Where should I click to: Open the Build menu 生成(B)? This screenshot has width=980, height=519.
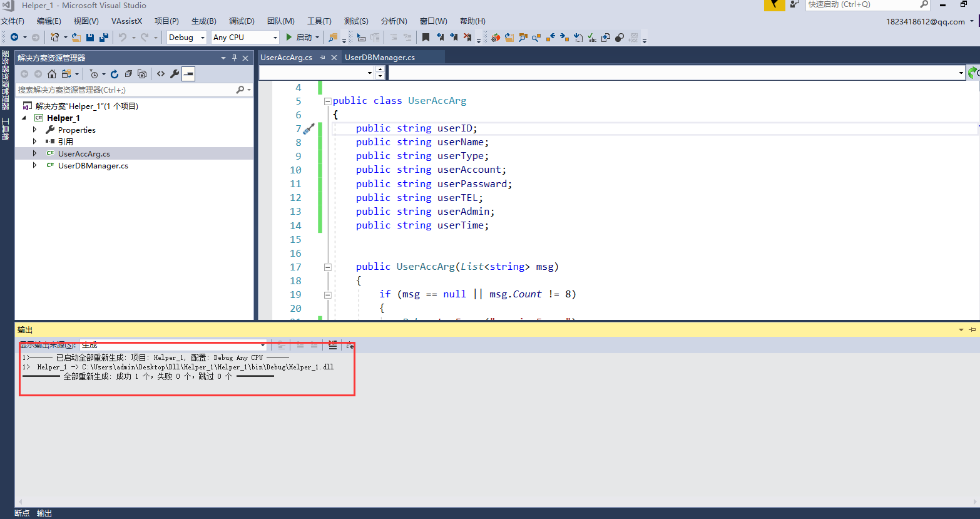pos(203,21)
